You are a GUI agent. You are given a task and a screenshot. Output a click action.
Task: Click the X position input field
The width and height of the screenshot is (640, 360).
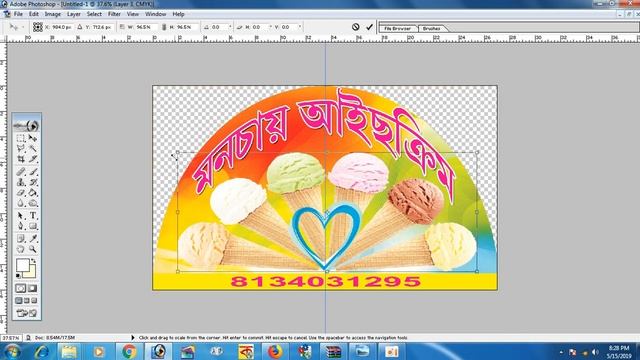pos(62,27)
